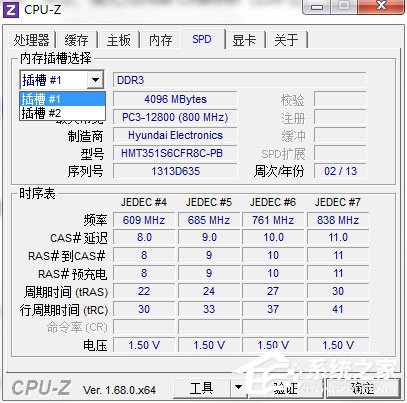Choose 插槽 #2 from the list
The width and height of the screenshot is (407, 403).
[63, 113]
